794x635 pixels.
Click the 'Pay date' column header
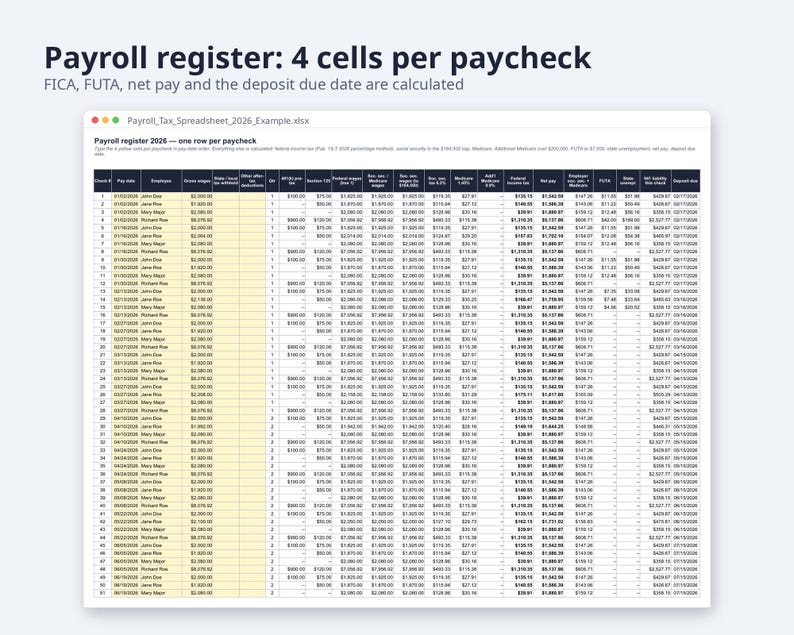pos(126,181)
